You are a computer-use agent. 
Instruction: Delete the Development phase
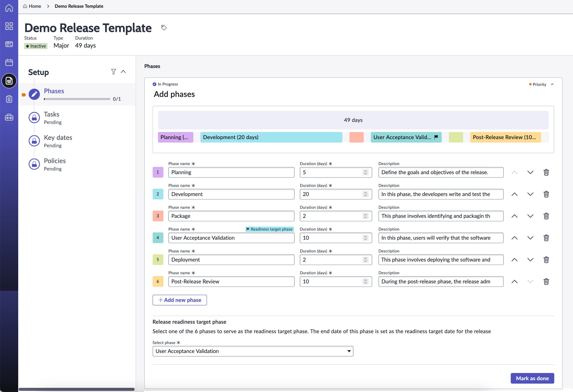point(546,194)
